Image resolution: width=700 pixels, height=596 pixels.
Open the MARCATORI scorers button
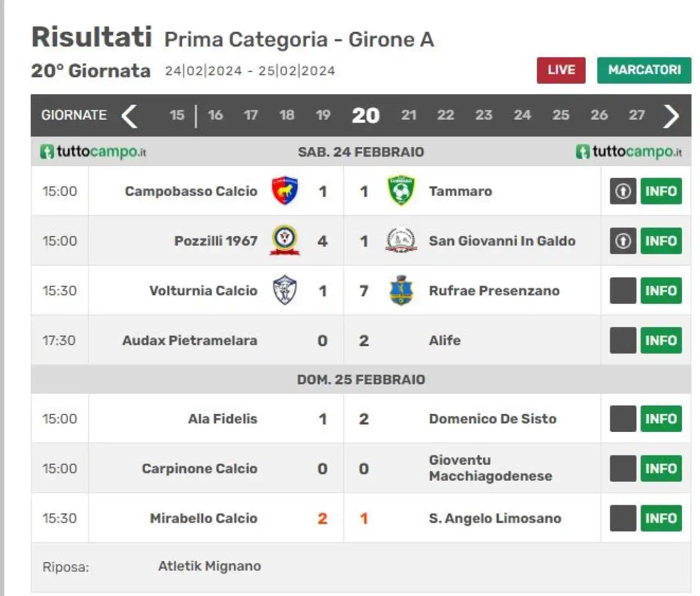coord(644,70)
